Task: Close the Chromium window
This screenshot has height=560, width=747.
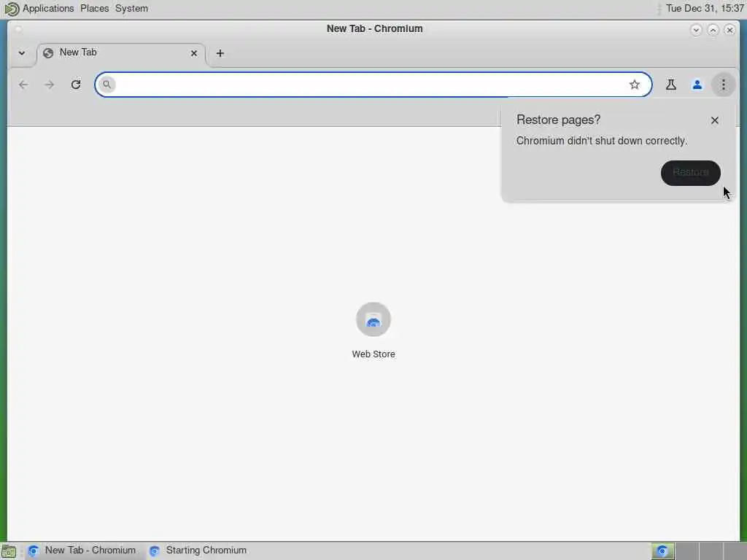Action: (x=729, y=30)
